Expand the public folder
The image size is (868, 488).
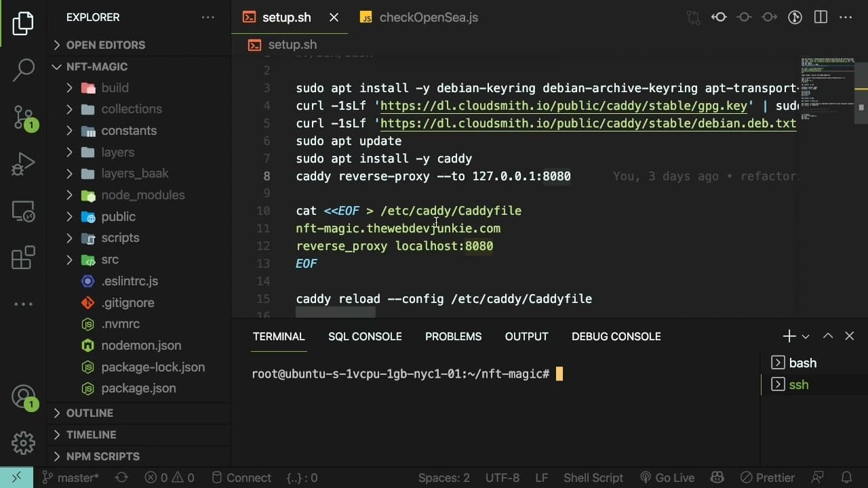pos(139,217)
